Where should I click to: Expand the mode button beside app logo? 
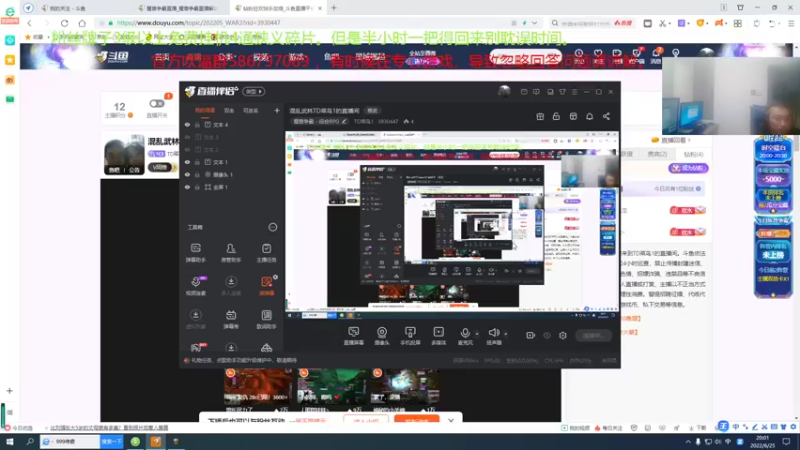pyautogui.click(x=254, y=91)
